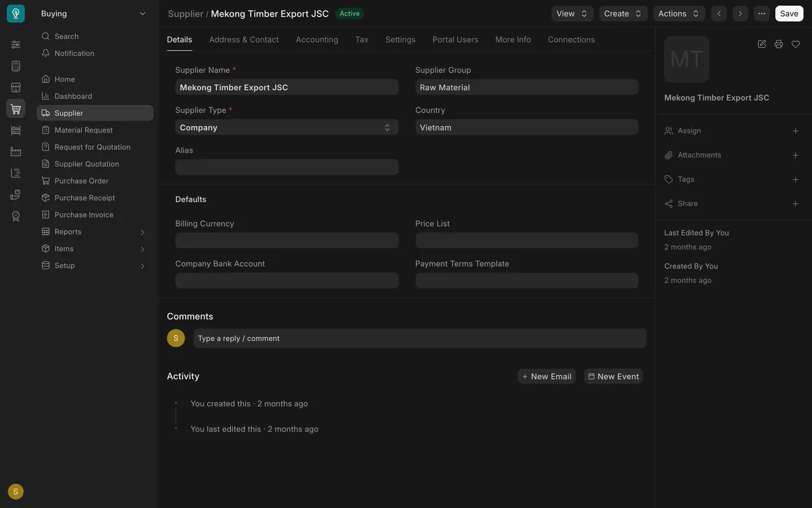Switch to the Accounting tab
The height and width of the screenshot is (508, 812).
pyautogui.click(x=317, y=39)
